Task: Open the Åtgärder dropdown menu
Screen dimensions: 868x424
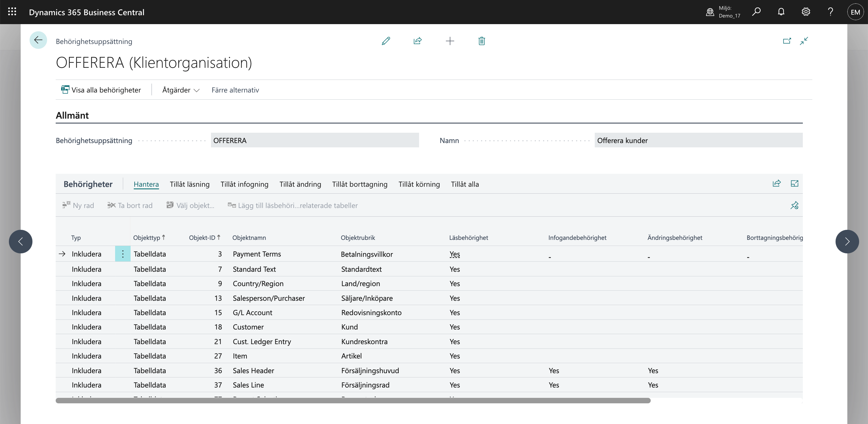Action: tap(181, 90)
